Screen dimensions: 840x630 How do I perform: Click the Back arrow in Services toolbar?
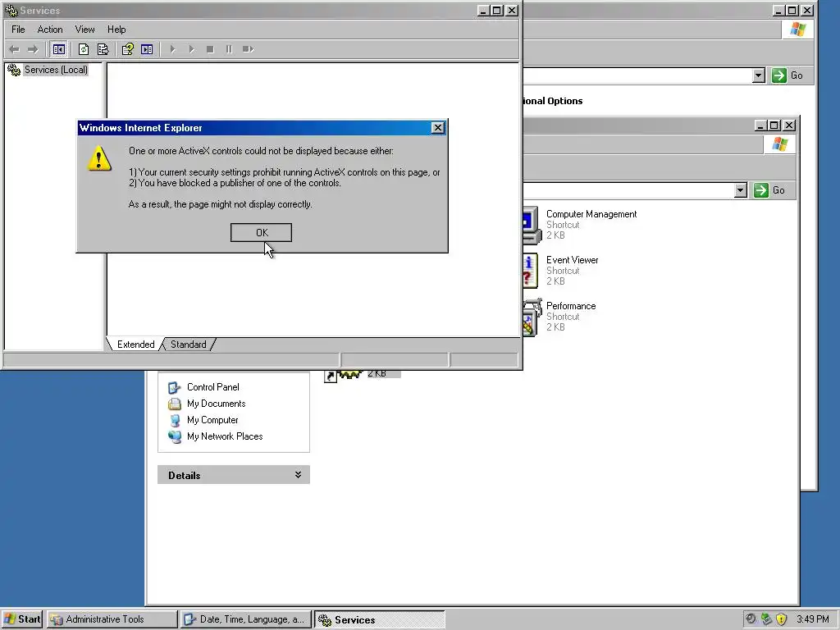[15, 49]
